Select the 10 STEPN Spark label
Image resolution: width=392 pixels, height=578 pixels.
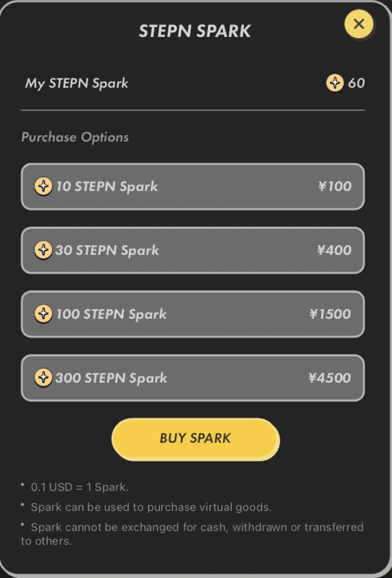[x=107, y=186]
